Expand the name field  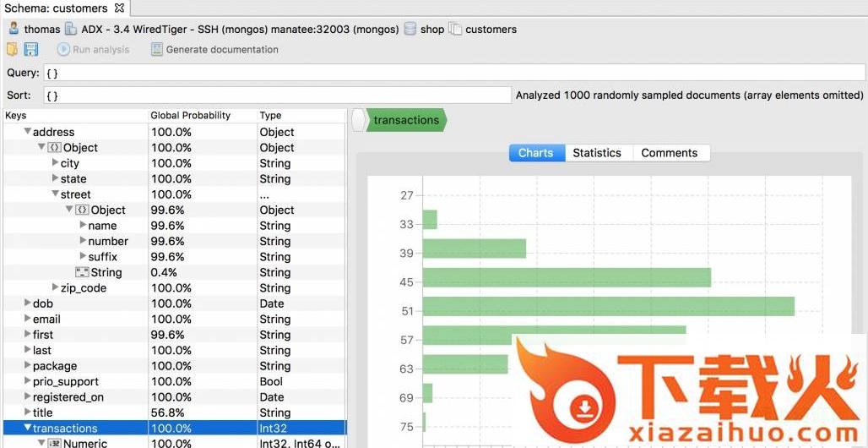(83, 225)
